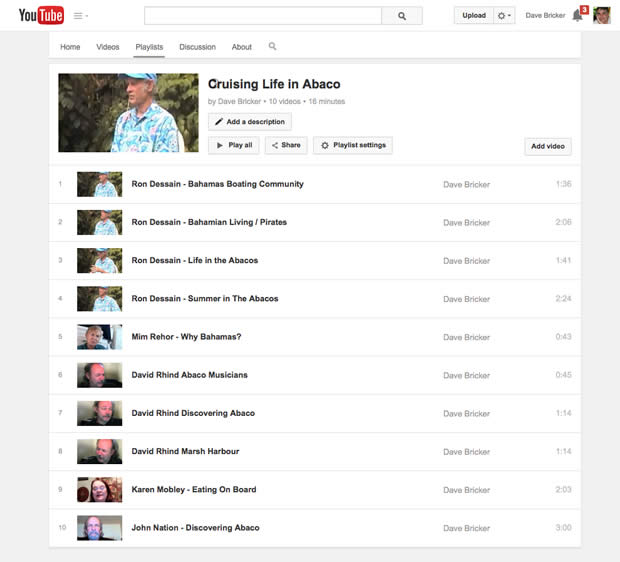Click Add a description pencil button

tap(250, 122)
